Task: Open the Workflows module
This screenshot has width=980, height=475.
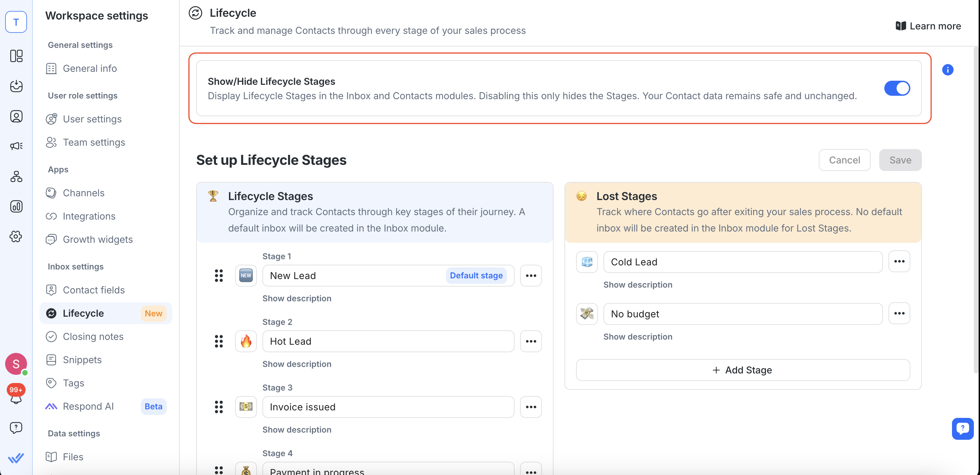Action: (16, 176)
